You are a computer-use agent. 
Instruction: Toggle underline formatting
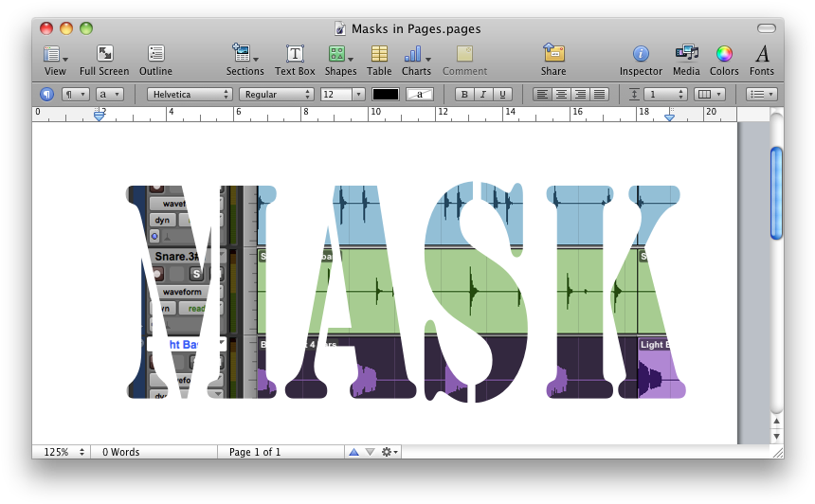pyautogui.click(x=502, y=94)
